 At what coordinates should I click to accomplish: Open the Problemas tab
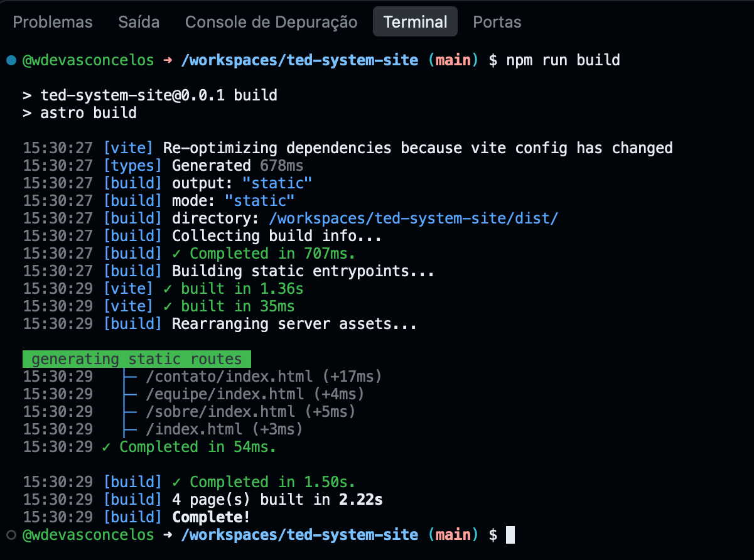tap(53, 22)
